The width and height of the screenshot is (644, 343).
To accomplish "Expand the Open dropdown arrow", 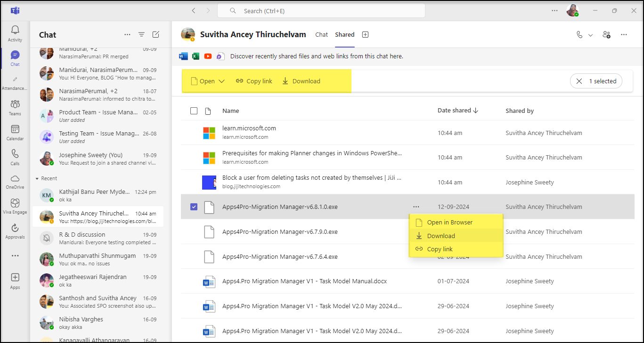I will pos(222,81).
